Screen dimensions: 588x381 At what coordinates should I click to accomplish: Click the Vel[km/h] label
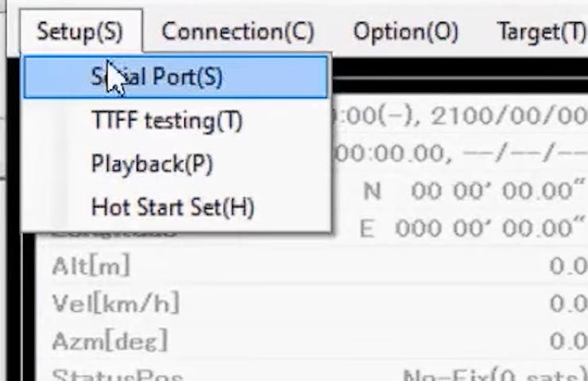[x=115, y=303]
